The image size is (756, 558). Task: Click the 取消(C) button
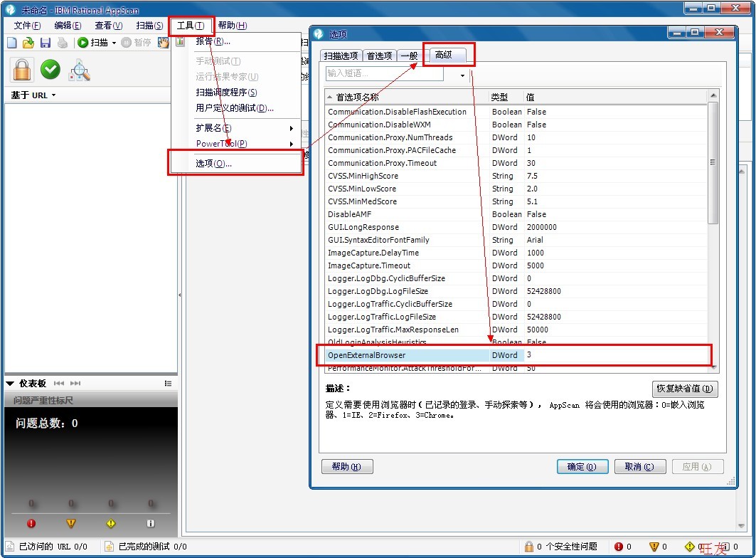tap(640, 467)
